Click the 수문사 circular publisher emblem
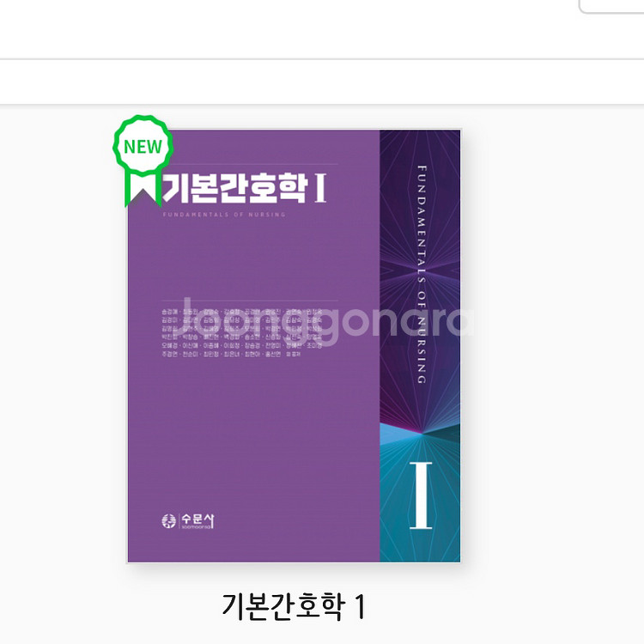The width and height of the screenshot is (644, 644). pyautogui.click(x=168, y=521)
